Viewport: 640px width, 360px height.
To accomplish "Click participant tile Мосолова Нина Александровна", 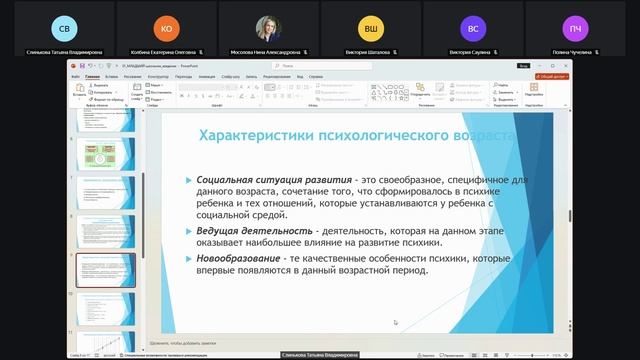I will tap(269, 29).
